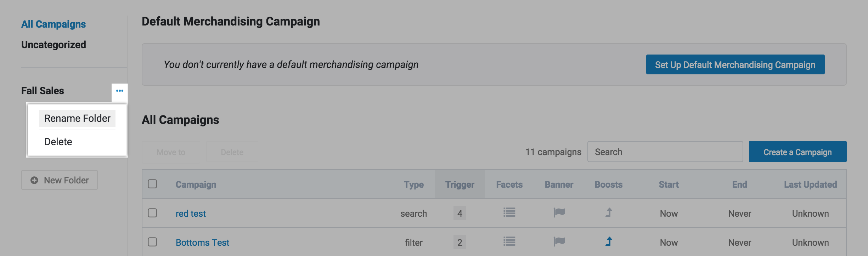Click facets list icon for Bottoms Test
Screen dimensions: 868x256
509,242
